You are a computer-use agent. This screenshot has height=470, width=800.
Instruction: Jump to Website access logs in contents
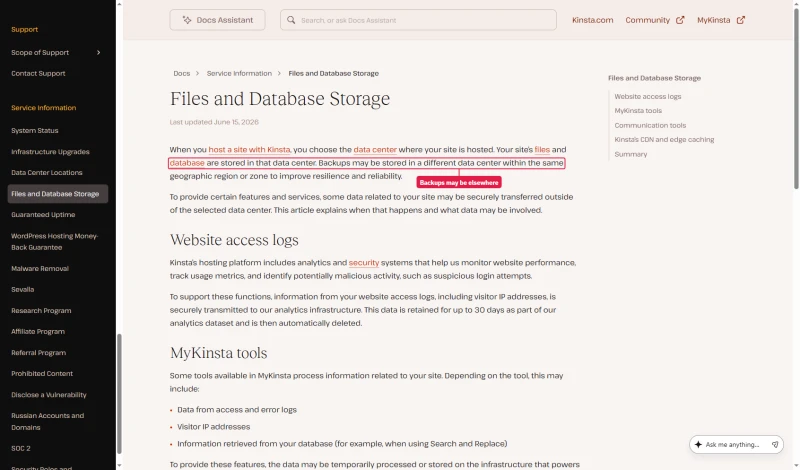click(x=647, y=96)
